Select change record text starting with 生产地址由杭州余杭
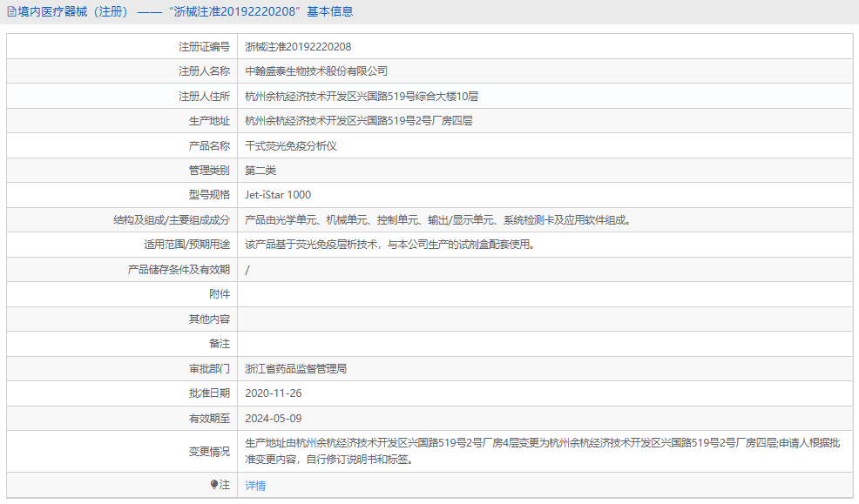 (x=543, y=451)
